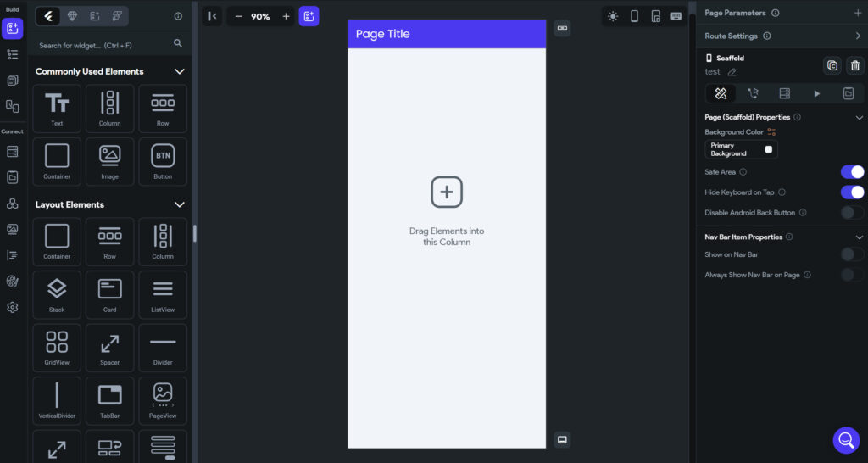Select TabBar widget
The image size is (868, 463).
tap(109, 401)
